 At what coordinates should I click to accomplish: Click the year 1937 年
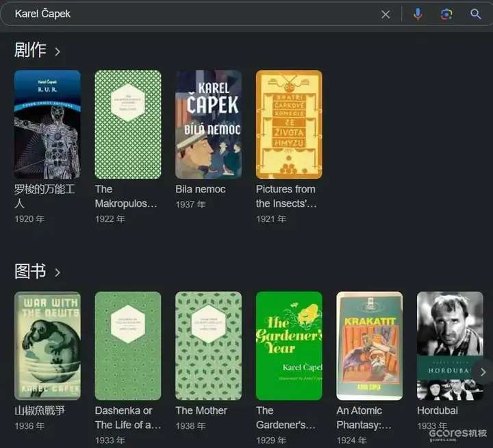coord(190,205)
